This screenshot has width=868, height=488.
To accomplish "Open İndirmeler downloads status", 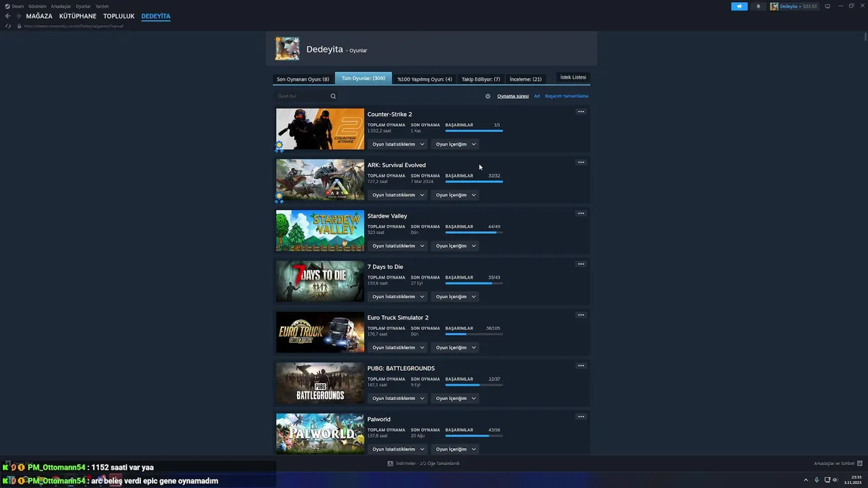I will pos(424,464).
